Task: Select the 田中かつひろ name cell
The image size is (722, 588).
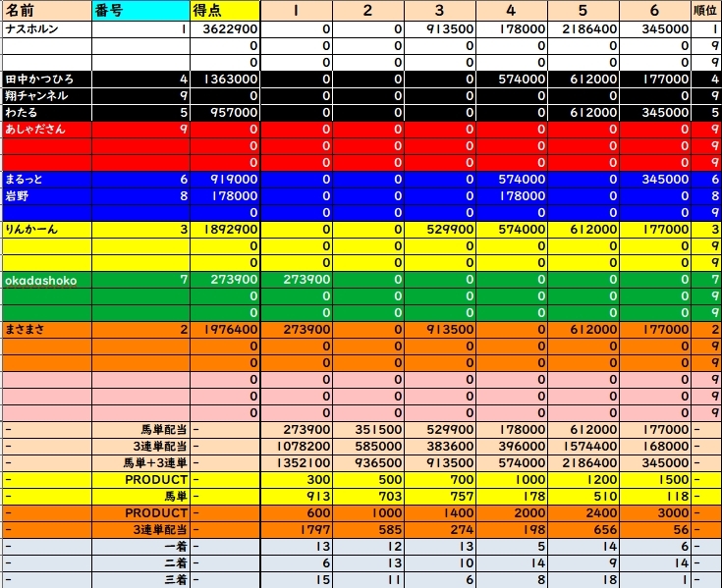Action: click(46, 79)
